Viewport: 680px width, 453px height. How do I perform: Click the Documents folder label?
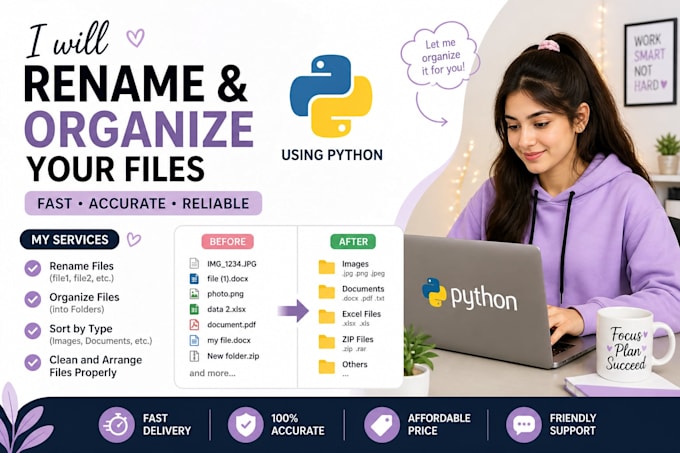tap(363, 289)
